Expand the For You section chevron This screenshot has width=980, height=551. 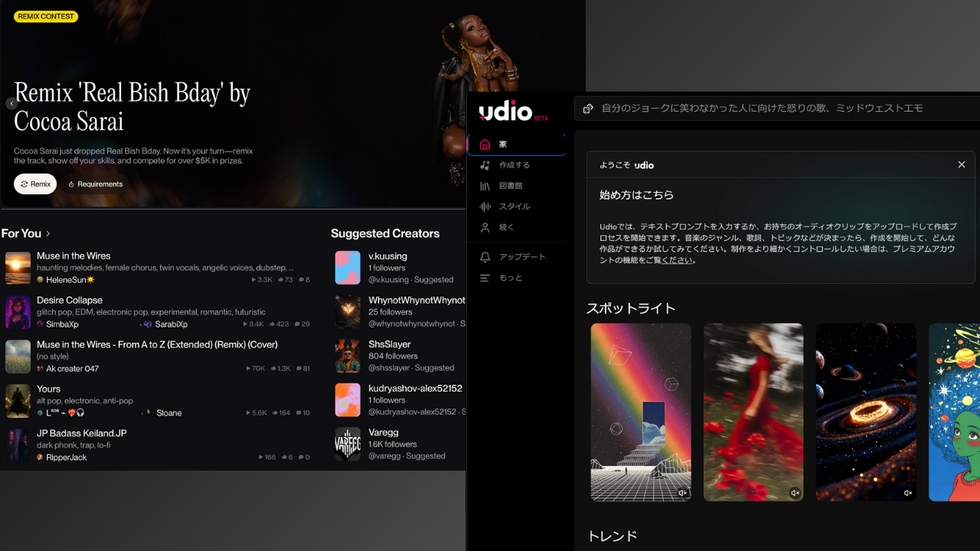(48, 233)
